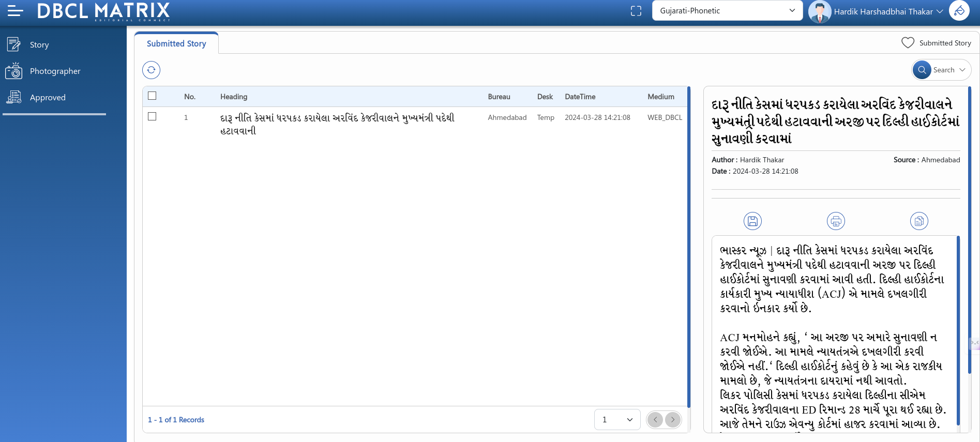Click the hamburger menu icon
This screenshot has height=442, width=980.
coord(15,11)
